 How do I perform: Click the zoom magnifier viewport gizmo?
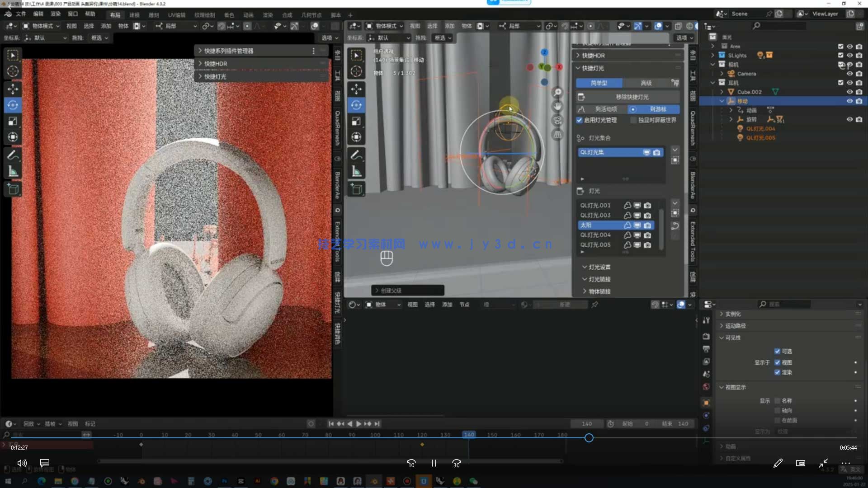[x=558, y=92]
